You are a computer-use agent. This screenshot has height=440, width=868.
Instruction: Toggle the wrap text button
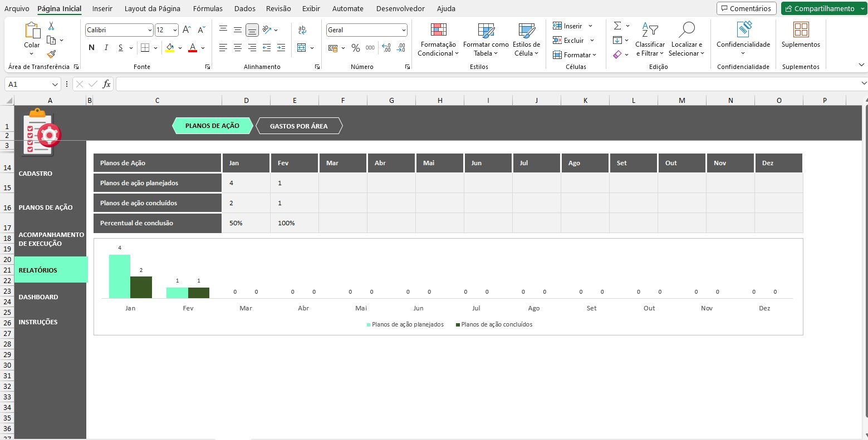click(x=302, y=30)
